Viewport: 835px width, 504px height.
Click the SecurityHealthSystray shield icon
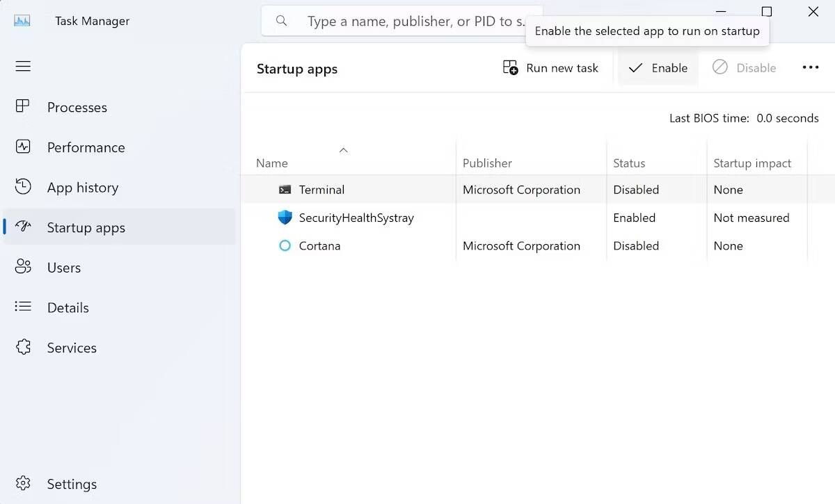pyautogui.click(x=285, y=217)
